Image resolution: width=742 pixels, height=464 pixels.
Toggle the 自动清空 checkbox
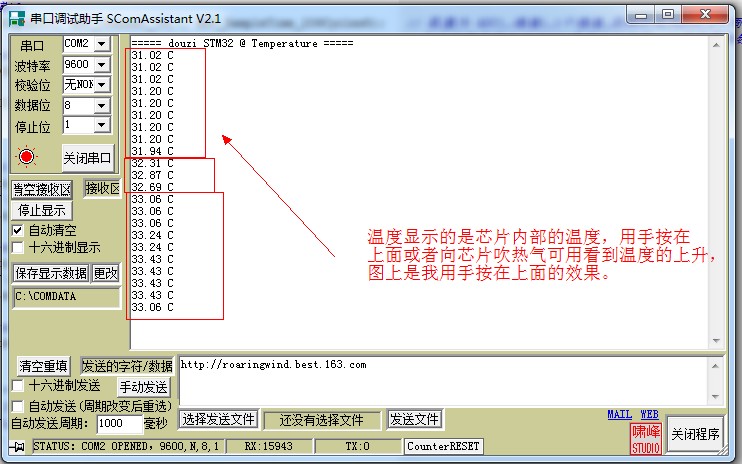pyautogui.click(x=18, y=231)
